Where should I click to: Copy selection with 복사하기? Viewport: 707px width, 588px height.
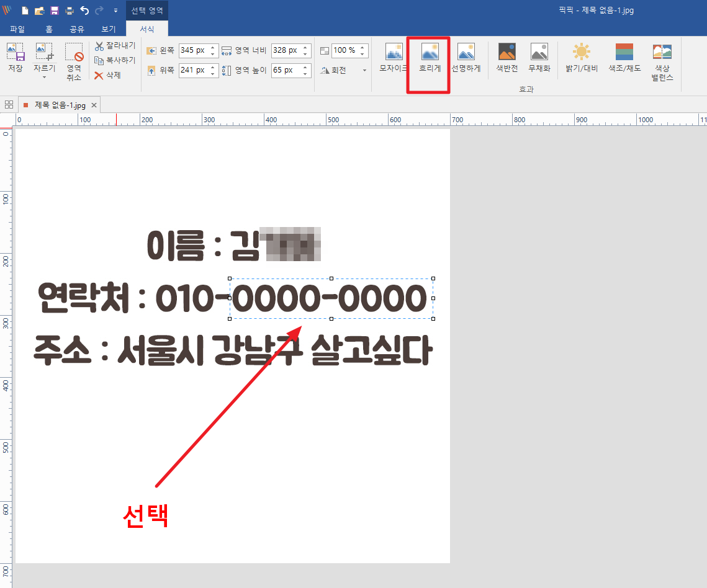115,60
